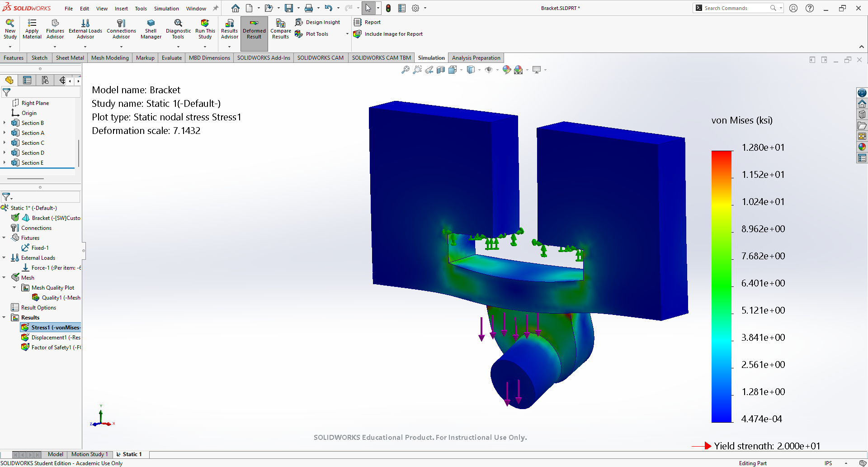Click the Help question mark icon
The width and height of the screenshot is (868, 467).
pos(810,8)
